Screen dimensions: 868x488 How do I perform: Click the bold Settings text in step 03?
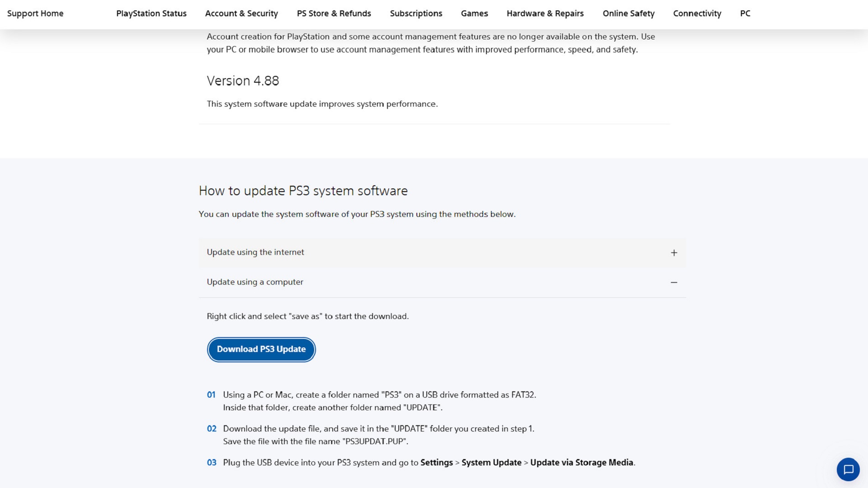[436, 462]
